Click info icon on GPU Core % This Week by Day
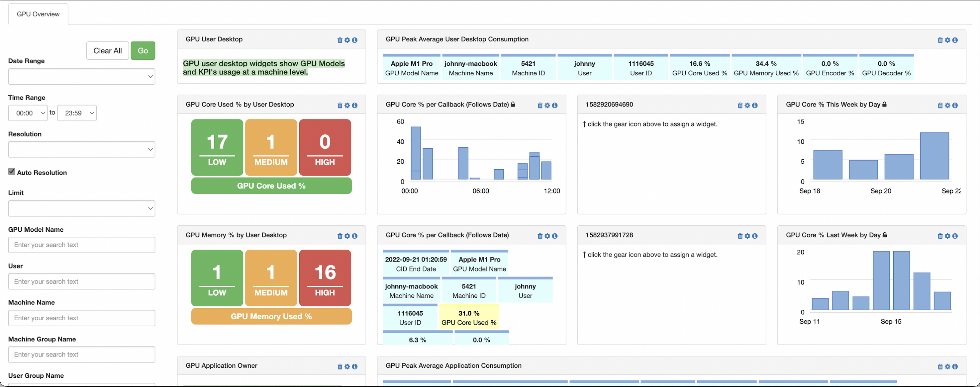This screenshot has height=387, width=980. (x=955, y=106)
